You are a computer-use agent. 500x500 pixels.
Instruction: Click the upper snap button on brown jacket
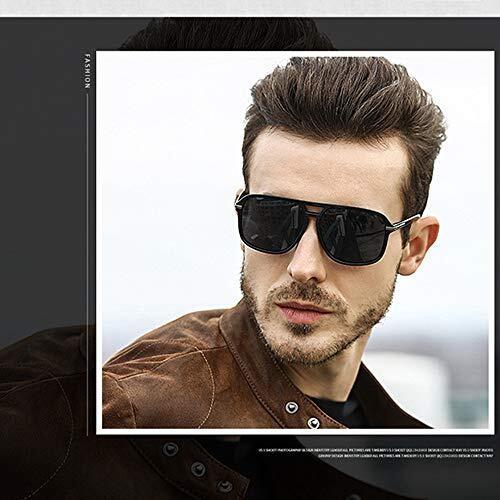click(292, 407)
